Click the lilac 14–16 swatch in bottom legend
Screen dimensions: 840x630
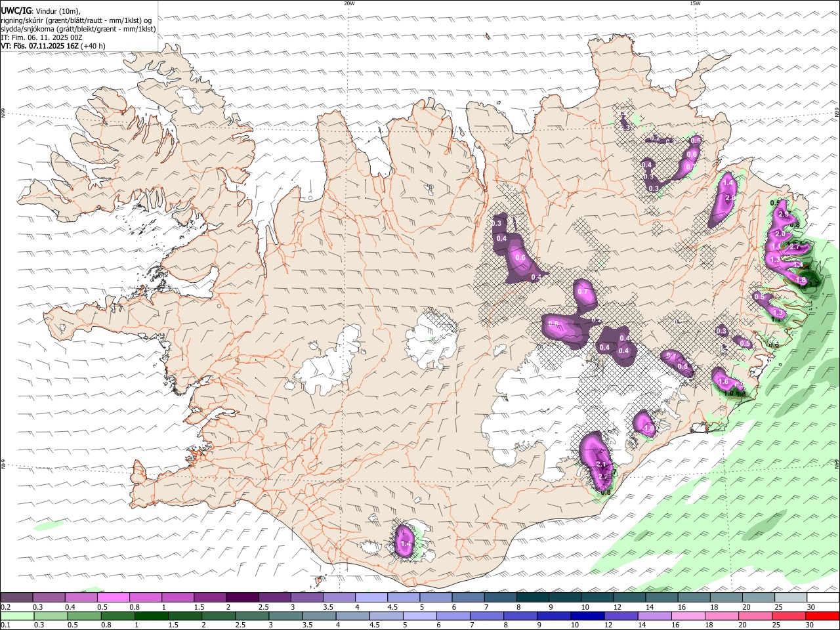pos(655,616)
